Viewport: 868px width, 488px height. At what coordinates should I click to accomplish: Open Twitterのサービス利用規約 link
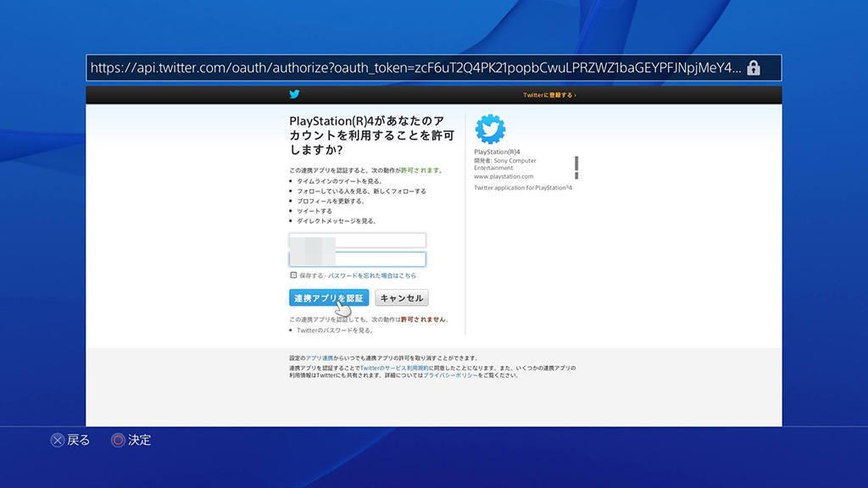394,368
